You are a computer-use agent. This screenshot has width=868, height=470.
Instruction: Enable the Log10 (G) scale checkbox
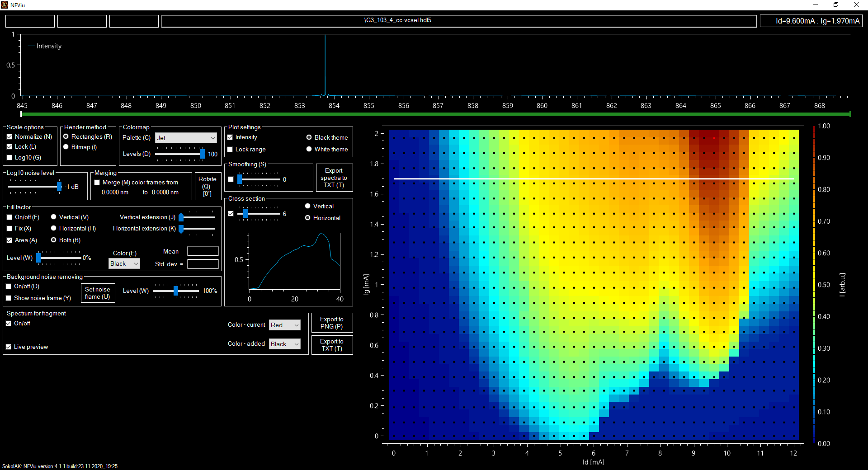click(x=9, y=158)
